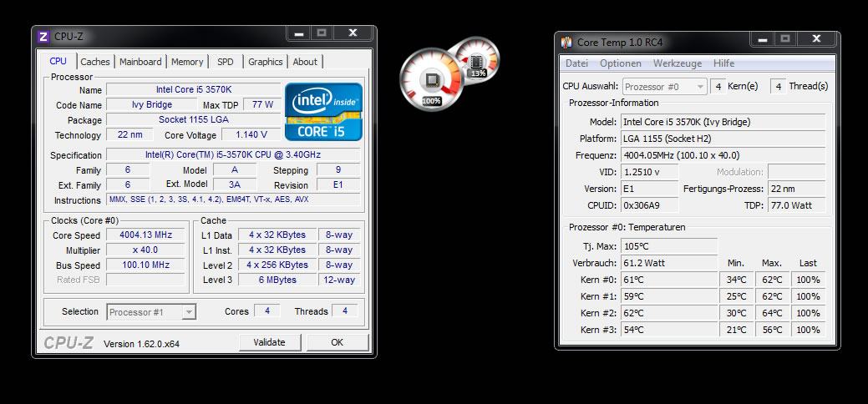Click the Frequenz field 4004.05MHz
Viewport: 868px width, 404px height.
[x=723, y=155]
